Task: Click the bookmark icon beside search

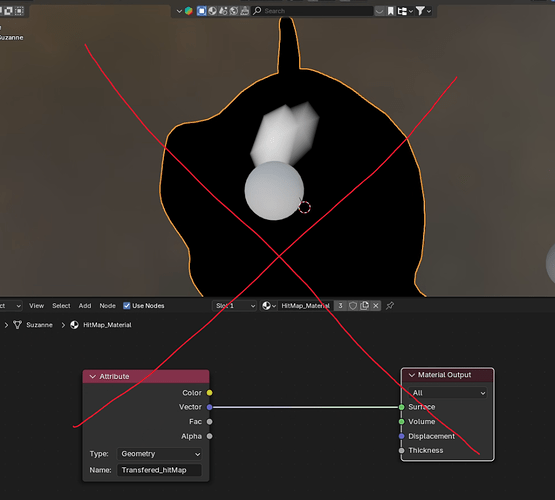Action: click(390, 11)
